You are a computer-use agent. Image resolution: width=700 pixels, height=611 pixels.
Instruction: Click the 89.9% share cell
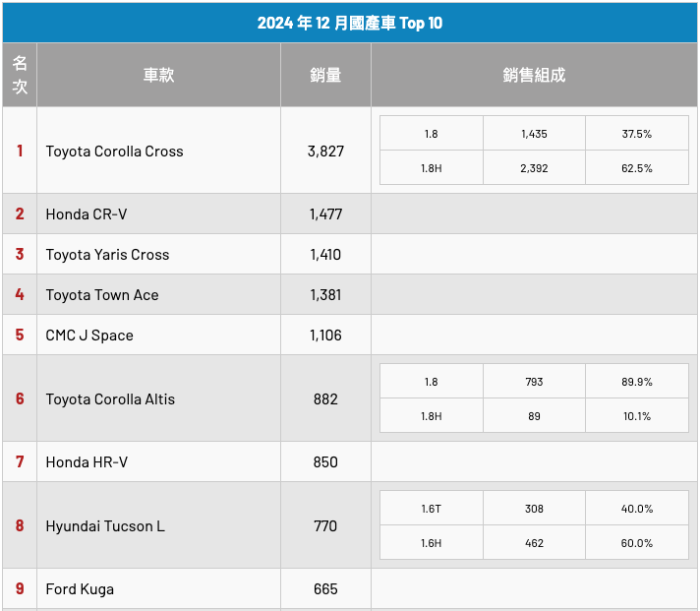pos(637,382)
